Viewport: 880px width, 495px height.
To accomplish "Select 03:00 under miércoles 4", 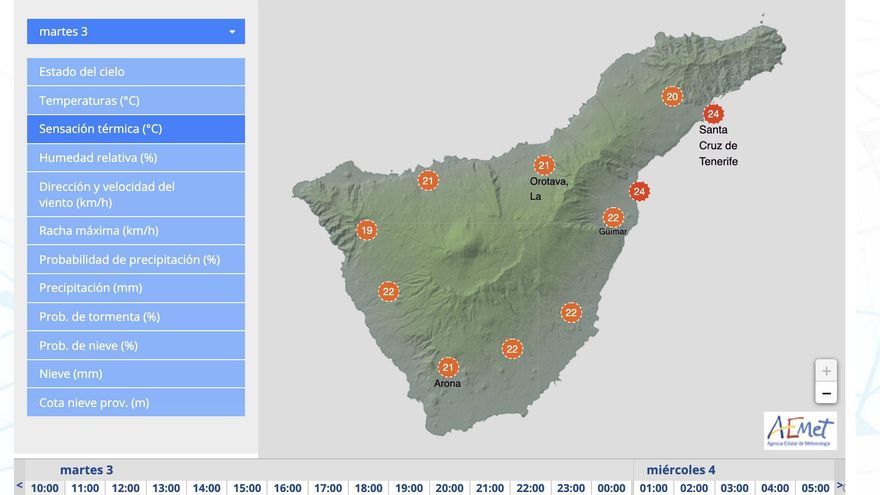I will [x=735, y=488].
